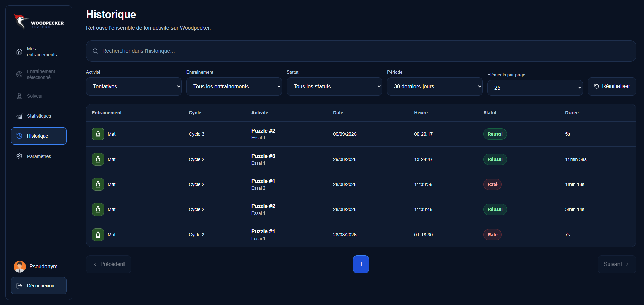644x305 pixels.
Task: Click the Durée column header
Action: click(572, 113)
